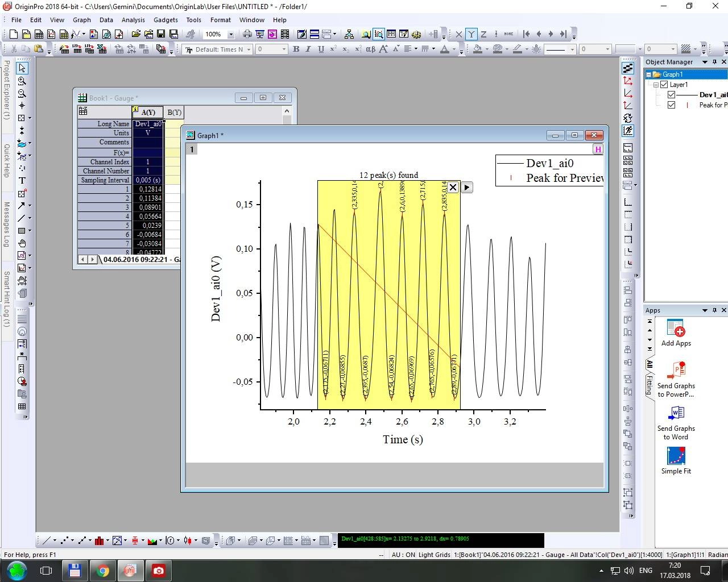Toggle the H button on Graph1
This screenshot has width=728, height=582.
tap(598, 149)
